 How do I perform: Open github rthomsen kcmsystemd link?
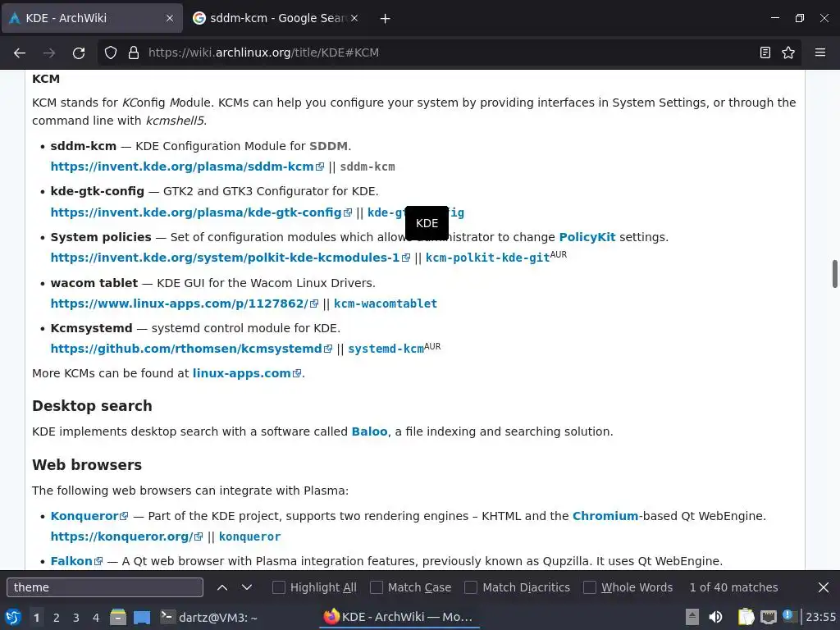191,349
